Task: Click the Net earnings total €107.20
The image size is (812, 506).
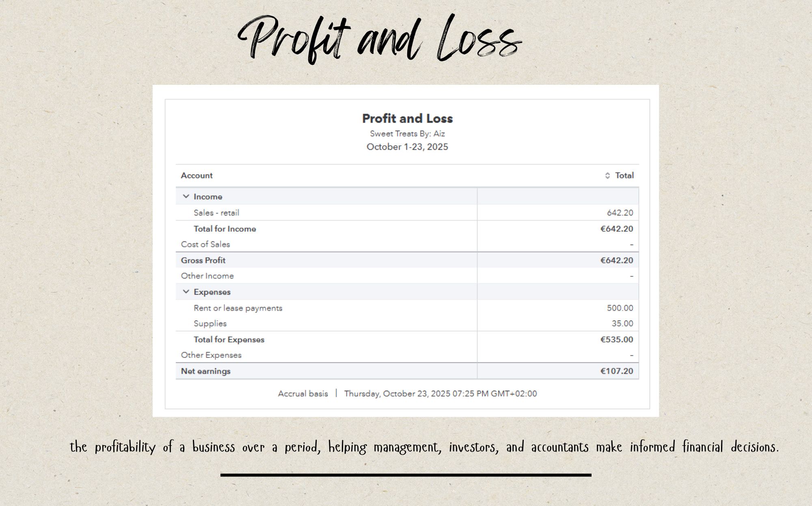Action: click(x=616, y=371)
